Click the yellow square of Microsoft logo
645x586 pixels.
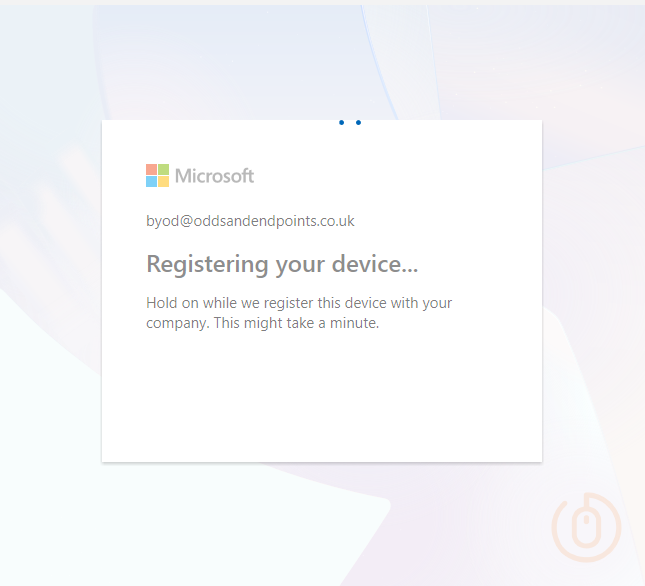(x=163, y=182)
